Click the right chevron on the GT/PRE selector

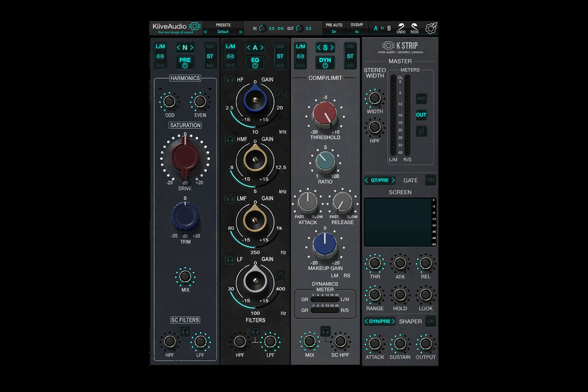(x=392, y=180)
